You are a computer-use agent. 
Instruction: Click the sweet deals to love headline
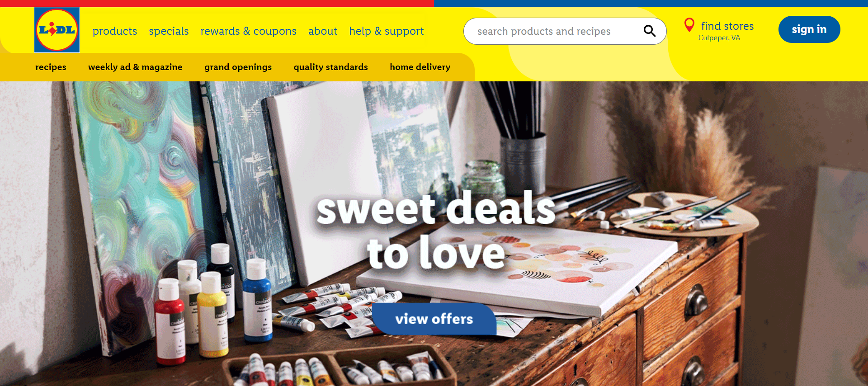pos(436,230)
